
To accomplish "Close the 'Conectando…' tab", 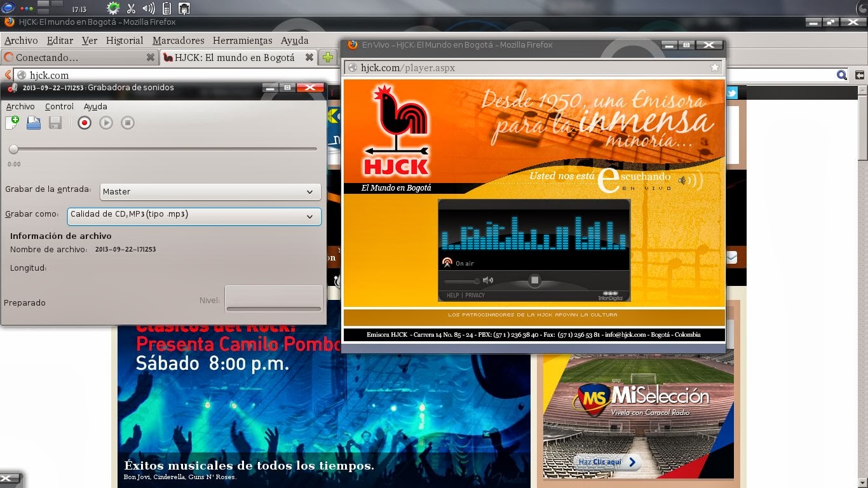I will (151, 57).
